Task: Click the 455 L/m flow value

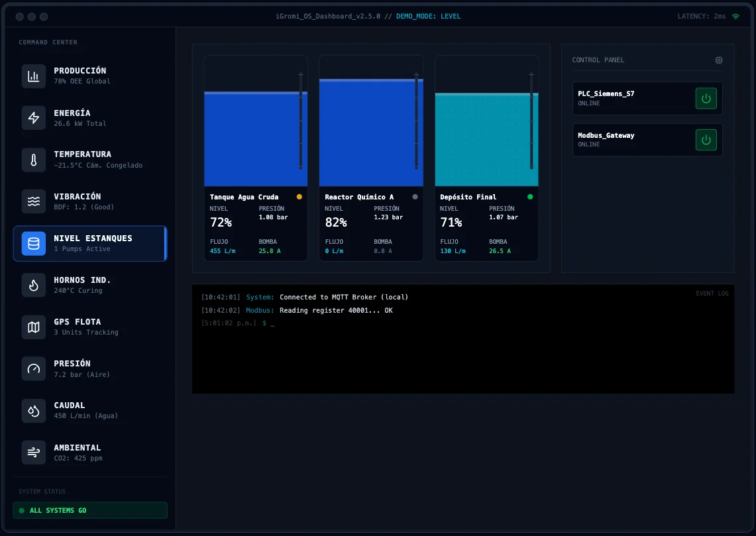Action: point(223,251)
